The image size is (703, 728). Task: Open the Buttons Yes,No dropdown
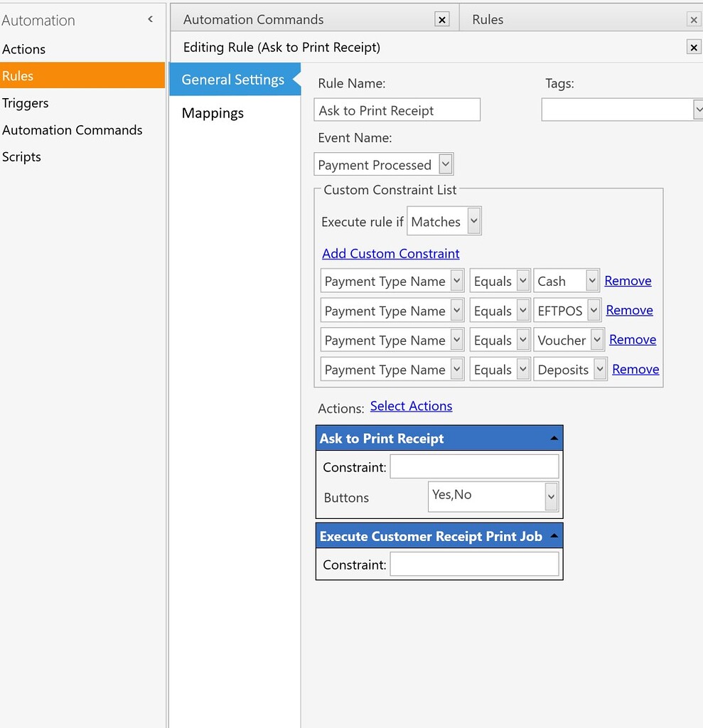(551, 497)
